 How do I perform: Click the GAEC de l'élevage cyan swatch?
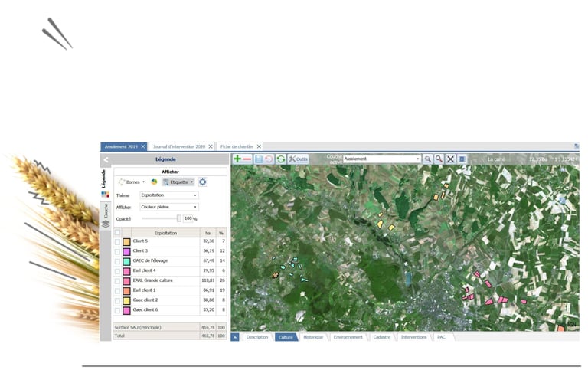[126, 261]
